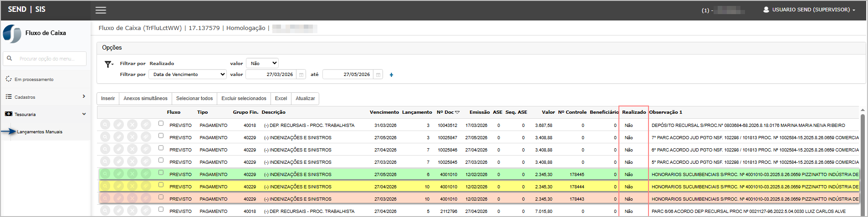Click the menu search field Procurar opção
Screen dimensions: 868x217
tap(45, 59)
